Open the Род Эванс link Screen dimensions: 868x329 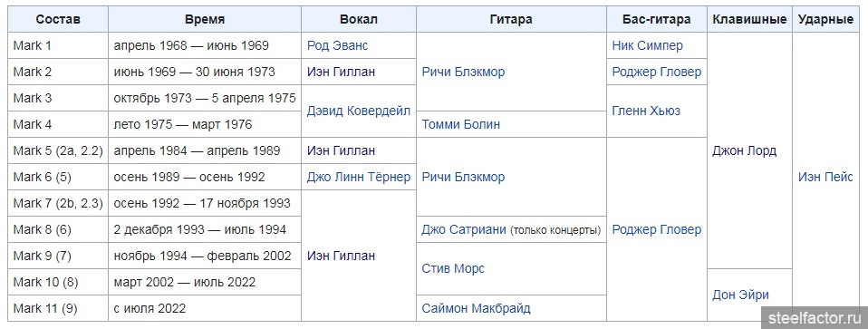(x=337, y=45)
